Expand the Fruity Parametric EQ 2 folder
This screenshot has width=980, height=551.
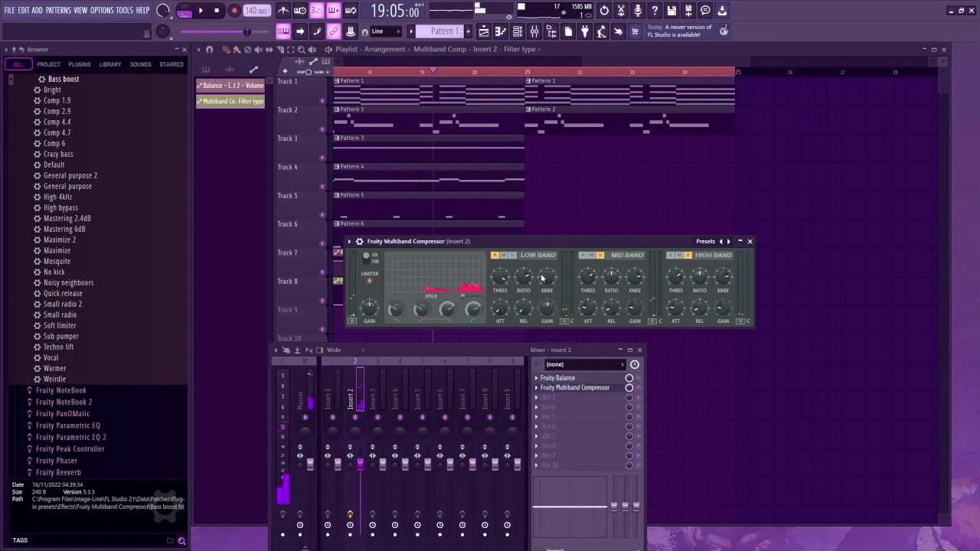70,437
